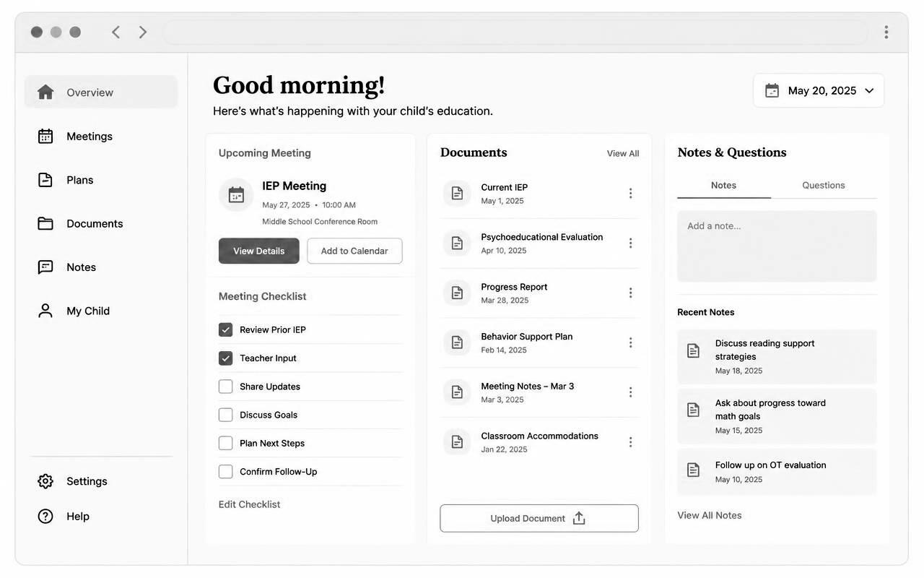Click the Help question mark icon
The image size is (924, 578).
pyautogui.click(x=45, y=516)
